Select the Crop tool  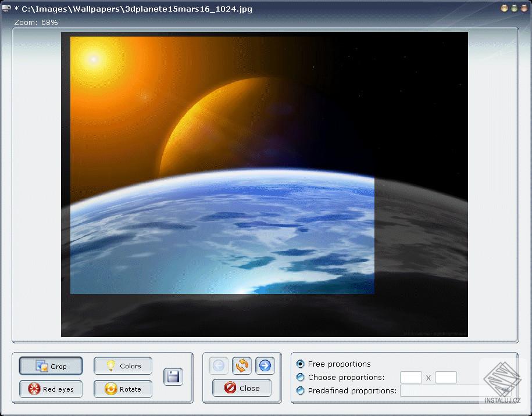(x=51, y=366)
